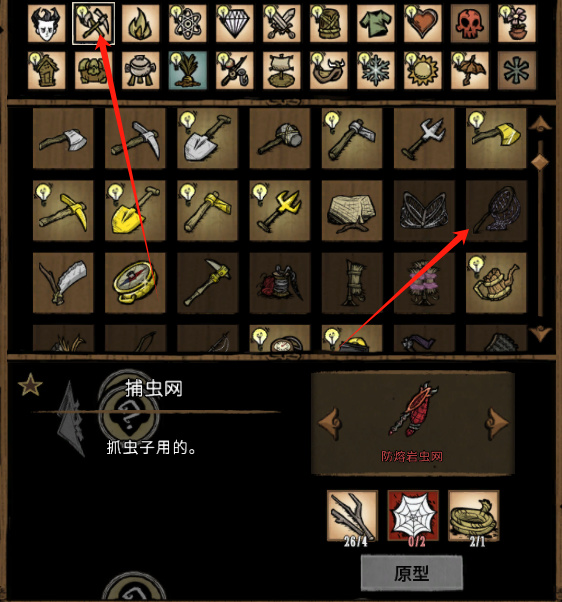Click the spider web ingredient slot
Screen dimensions: 562x602
(x=413, y=515)
